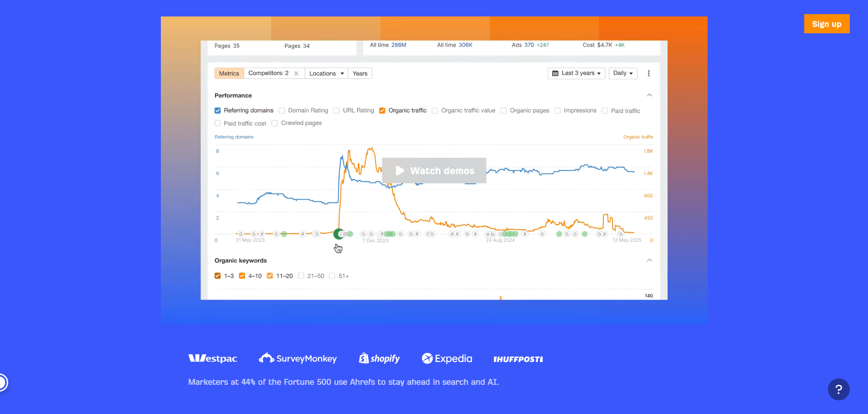This screenshot has width=868, height=414.
Task: Click the Expedia logo
Action: [x=447, y=358]
